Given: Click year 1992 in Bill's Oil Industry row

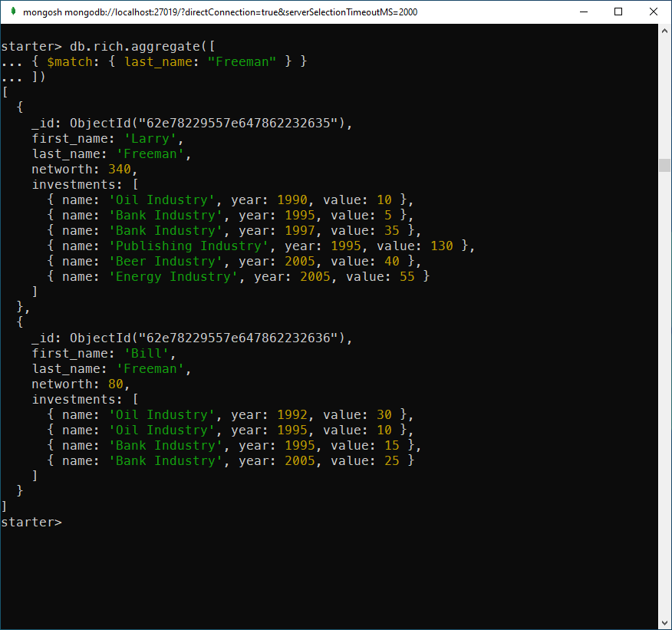Looking at the screenshot, I should (x=292, y=415).
